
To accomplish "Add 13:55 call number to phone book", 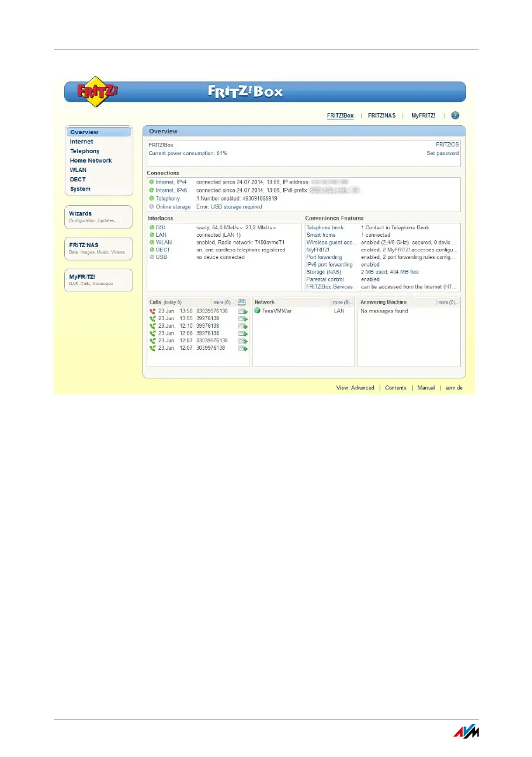I will pos(243,319).
